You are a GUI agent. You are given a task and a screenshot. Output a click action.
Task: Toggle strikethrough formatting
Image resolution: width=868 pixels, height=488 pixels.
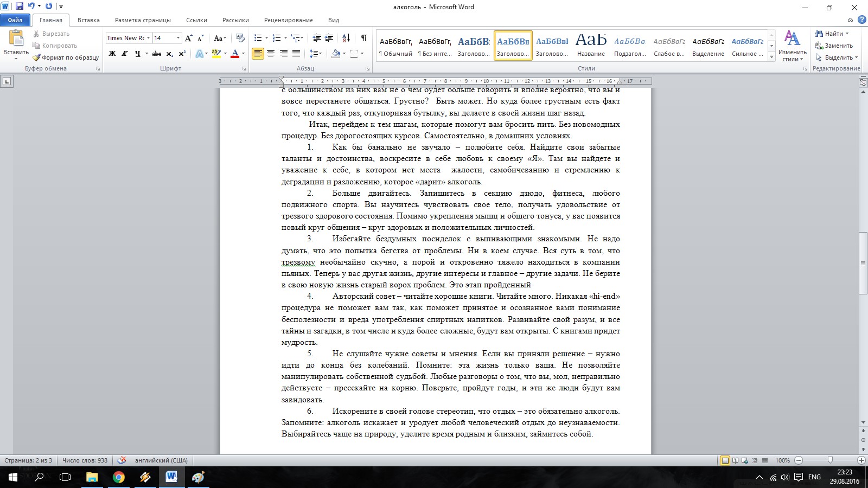pos(157,54)
